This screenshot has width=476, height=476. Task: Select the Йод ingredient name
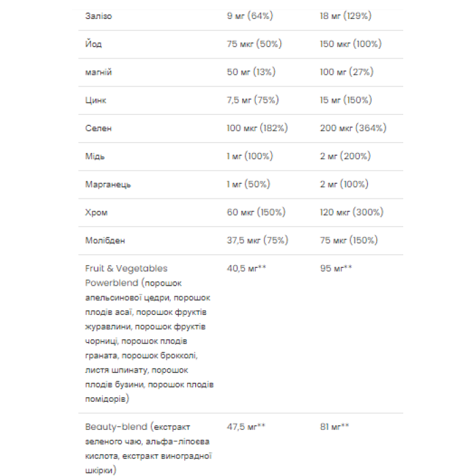tap(93, 44)
